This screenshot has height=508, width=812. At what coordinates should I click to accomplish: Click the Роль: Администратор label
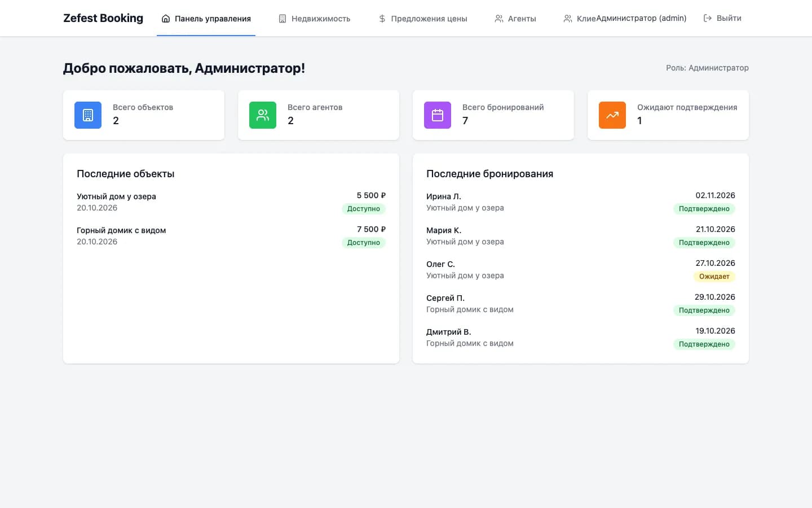pyautogui.click(x=707, y=68)
